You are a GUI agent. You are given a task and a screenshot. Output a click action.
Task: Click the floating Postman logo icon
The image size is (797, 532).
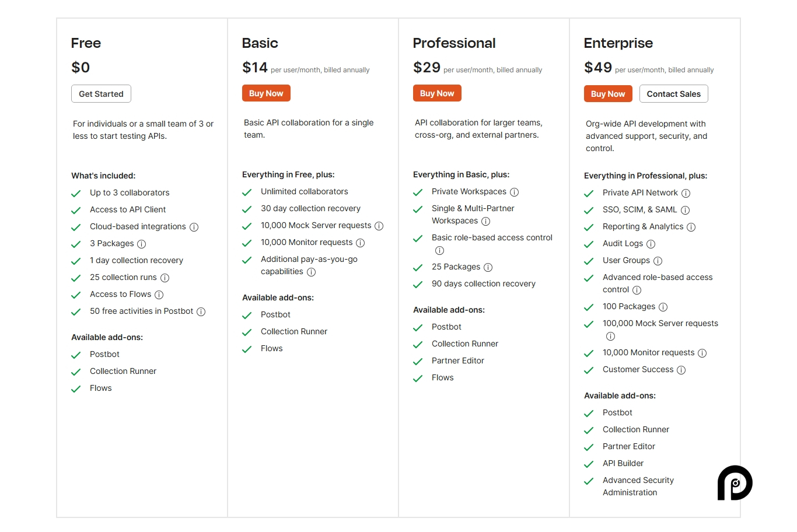735,482
